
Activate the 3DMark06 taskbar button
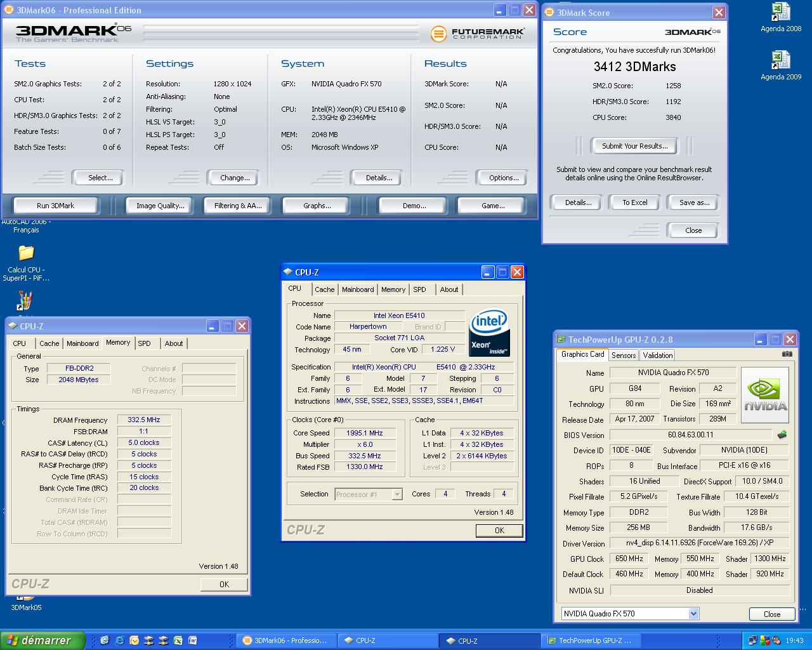pyautogui.click(x=286, y=640)
